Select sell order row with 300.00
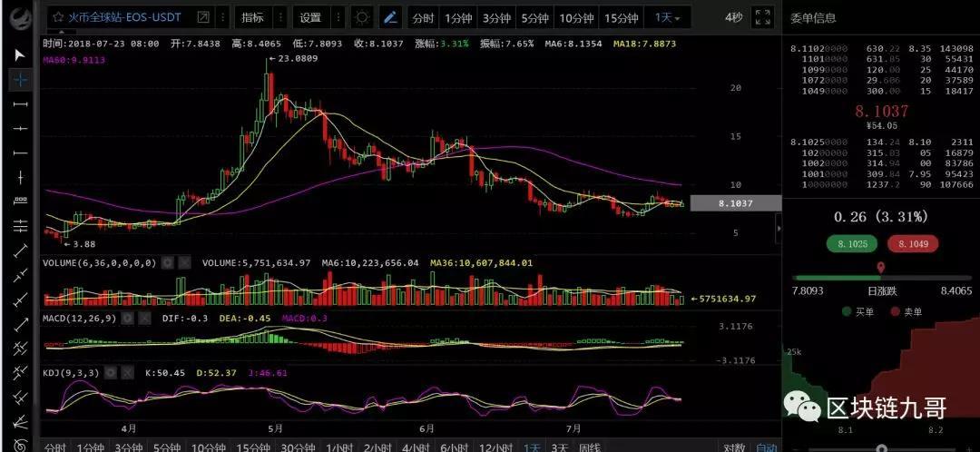Screen dimensions: 980x452 point(881,91)
